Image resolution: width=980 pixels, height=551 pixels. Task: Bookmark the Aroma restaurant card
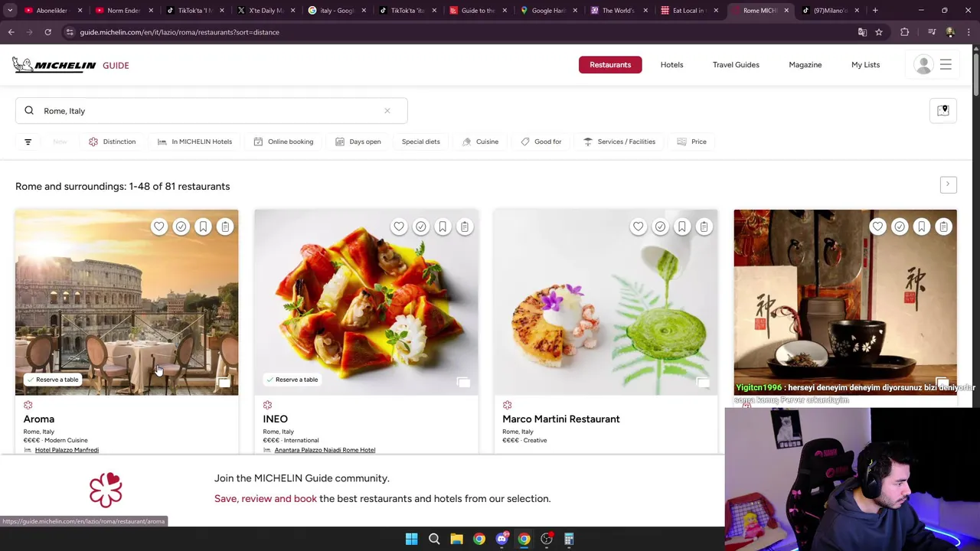203,227
